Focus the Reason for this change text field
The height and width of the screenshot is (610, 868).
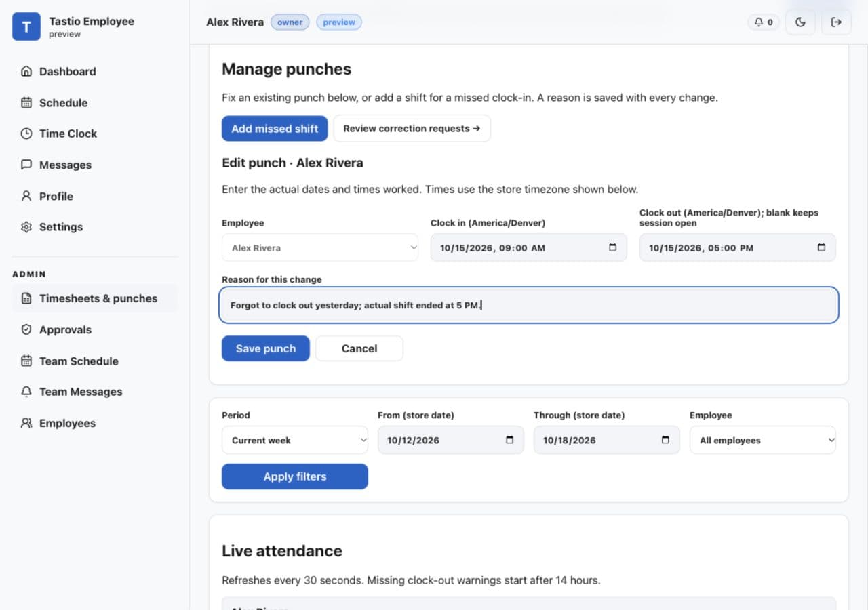[529, 305]
